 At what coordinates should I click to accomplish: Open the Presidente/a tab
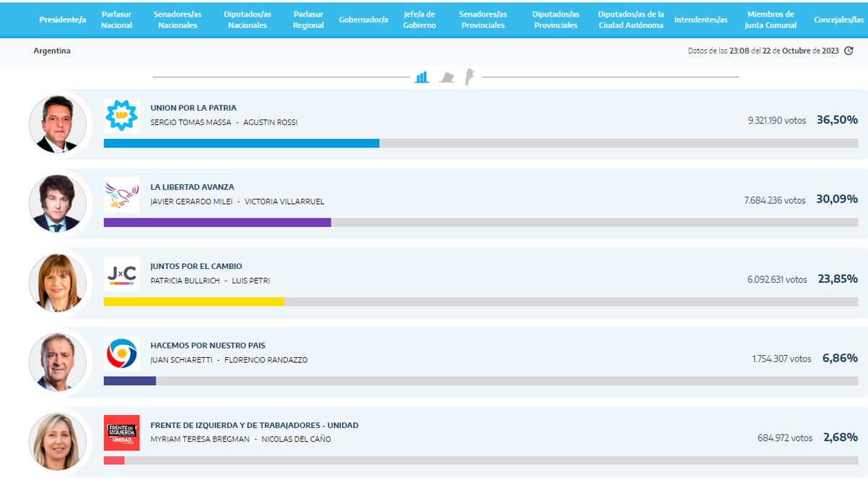(x=63, y=20)
